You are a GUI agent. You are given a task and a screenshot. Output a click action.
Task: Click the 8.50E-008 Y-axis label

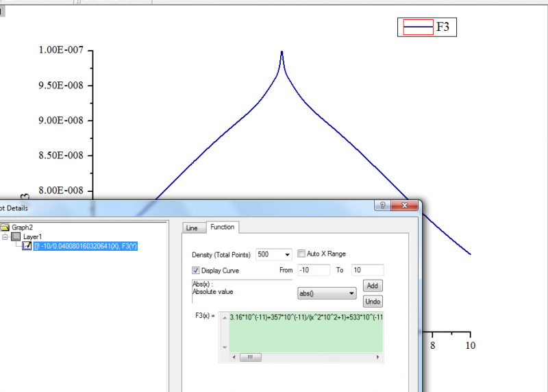point(61,156)
